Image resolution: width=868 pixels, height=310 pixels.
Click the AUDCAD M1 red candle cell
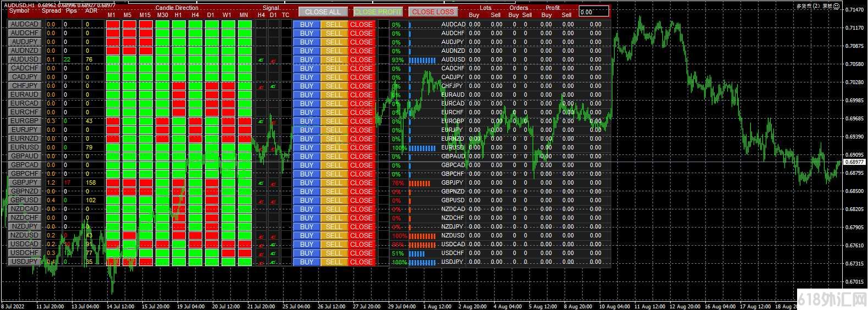(113, 24)
